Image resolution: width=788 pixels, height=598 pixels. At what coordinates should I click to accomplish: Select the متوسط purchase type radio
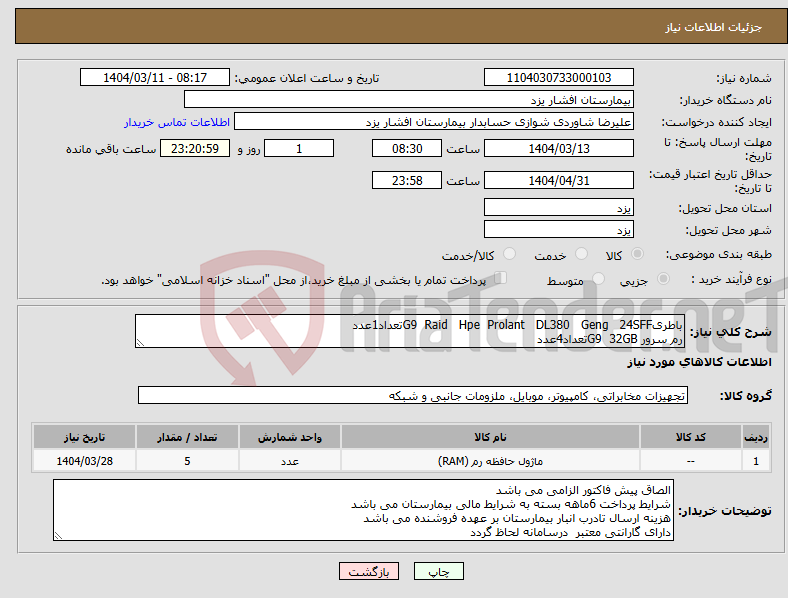click(x=598, y=278)
